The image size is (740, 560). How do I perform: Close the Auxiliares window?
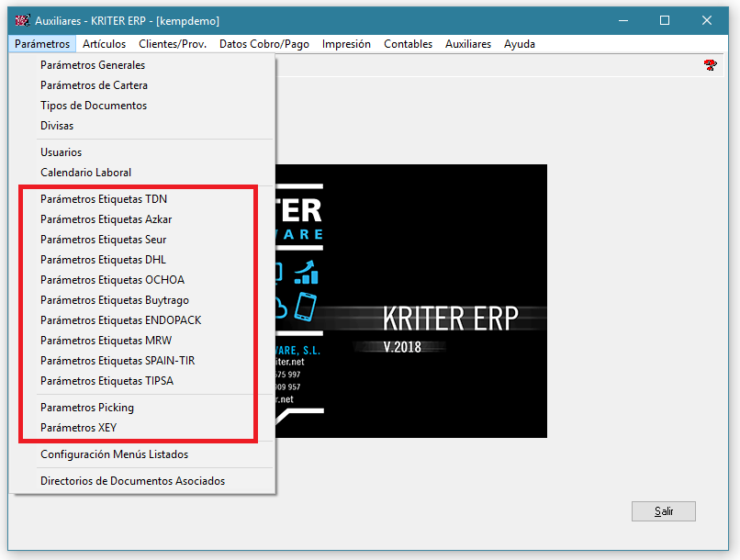(x=707, y=21)
